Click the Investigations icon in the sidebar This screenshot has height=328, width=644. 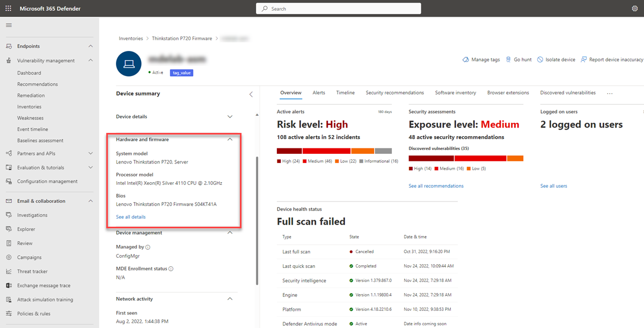9,215
